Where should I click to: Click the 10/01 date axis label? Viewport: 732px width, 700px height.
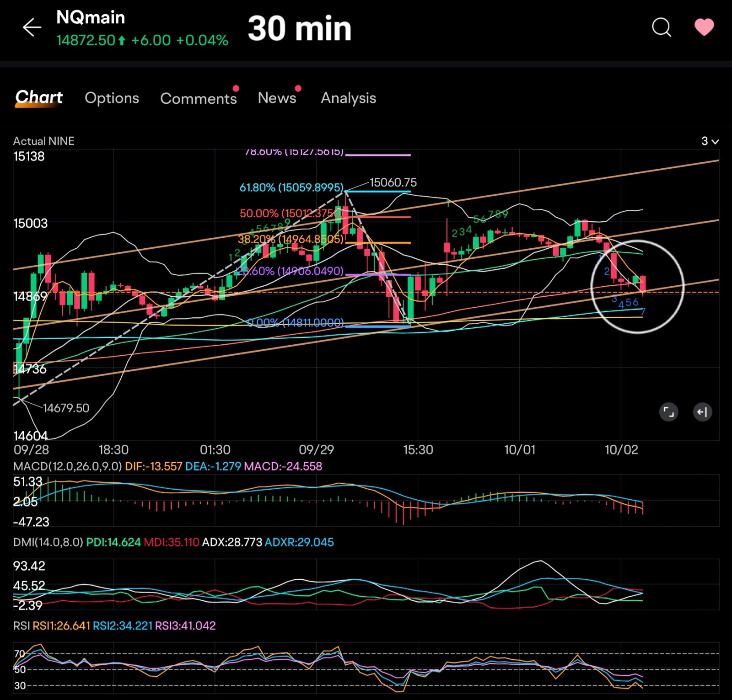point(519,450)
